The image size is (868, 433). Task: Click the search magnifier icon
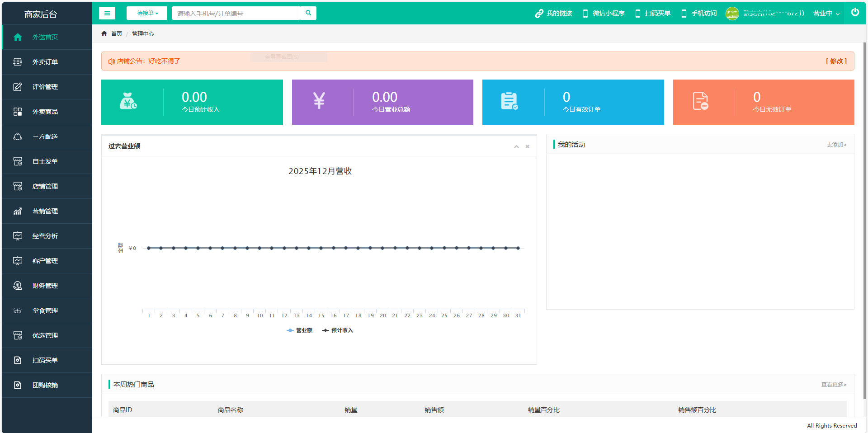coord(308,13)
